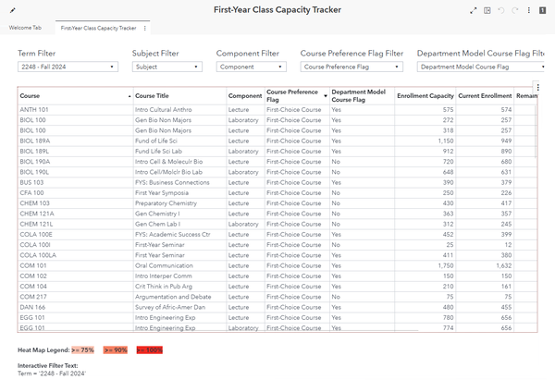This screenshot has height=392, width=555.
Task: Sort by Enrollment Capacity column header
Action: (425, 96)
